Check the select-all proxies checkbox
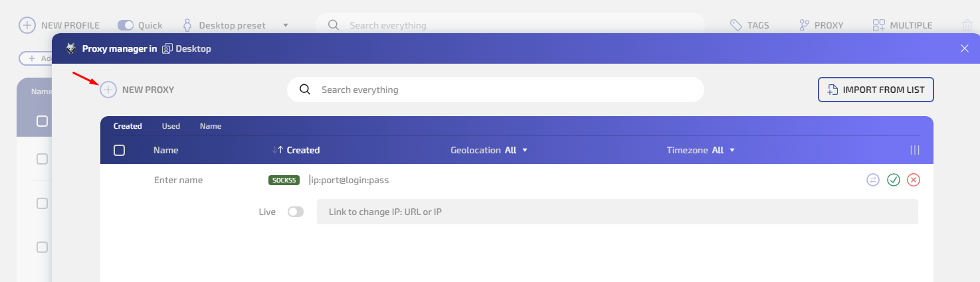980x282 pixels. pyautogui.click(x=120, y=150)
